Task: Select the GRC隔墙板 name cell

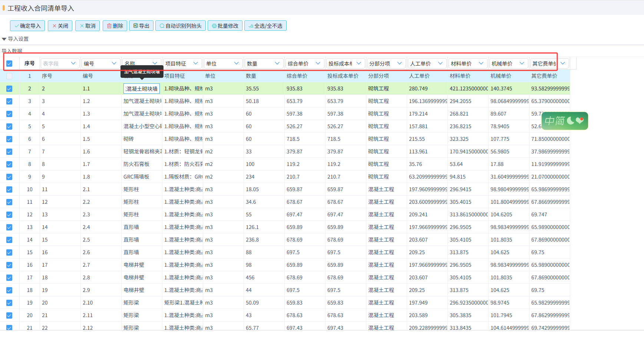Action: tap(142, 177)
